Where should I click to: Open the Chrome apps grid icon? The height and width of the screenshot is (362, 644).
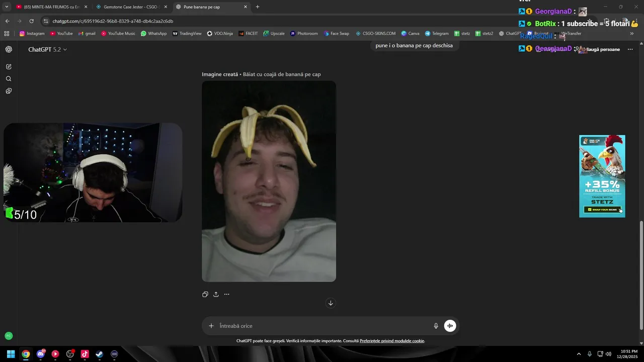[7, 34]
